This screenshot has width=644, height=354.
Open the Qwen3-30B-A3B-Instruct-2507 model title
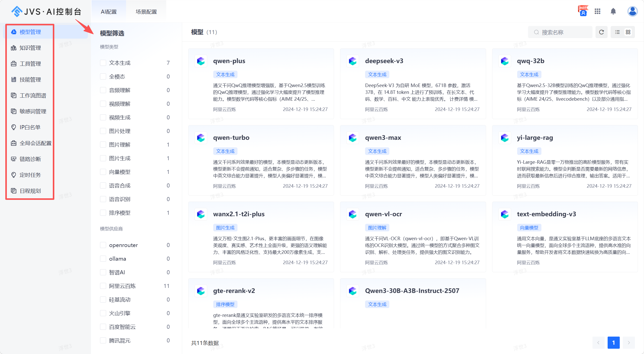pos(412,291)
